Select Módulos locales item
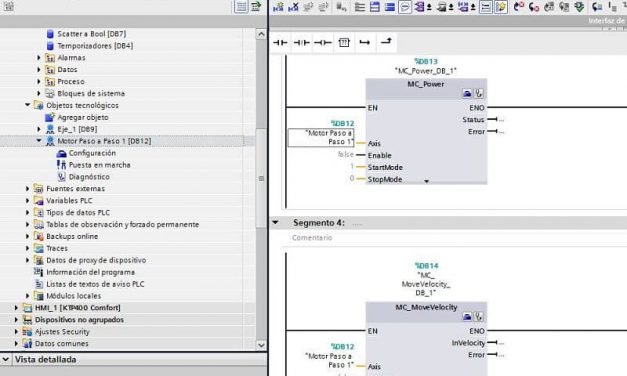Viewport: 627px width, 376px height. tap(74, 296)
